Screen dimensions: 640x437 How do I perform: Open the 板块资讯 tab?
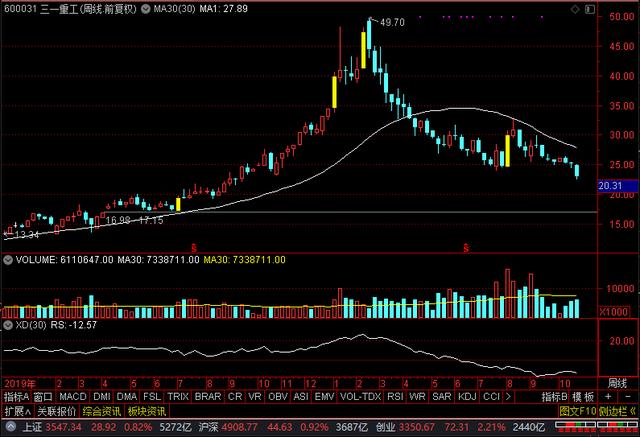[x=147, y=411]
